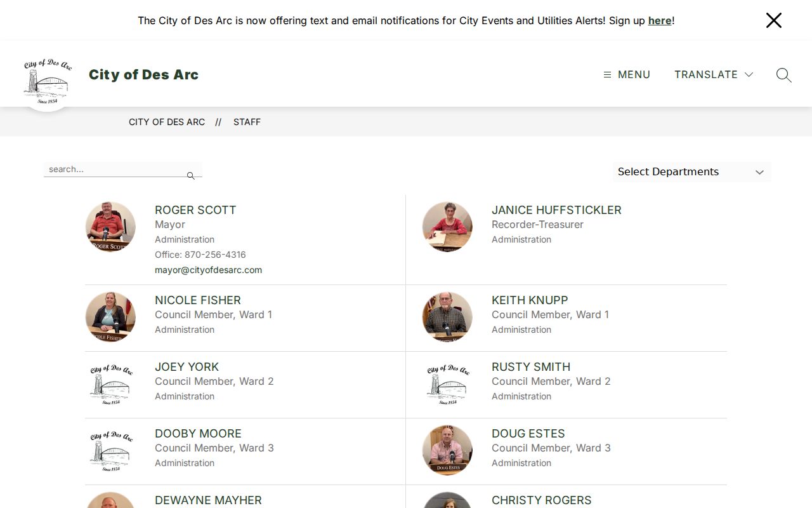Image resolution: width=812 pixels, height=508 pixels.
Task: Click 'Council Member, Ward 2' under Joey York
Action: 214,382
